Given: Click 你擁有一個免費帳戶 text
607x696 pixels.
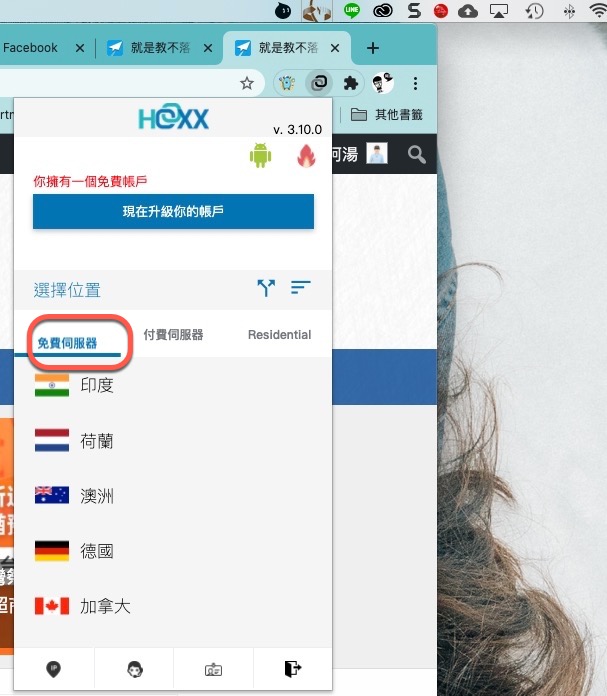Looking at the screenshot, I should [x=90, y=181].
